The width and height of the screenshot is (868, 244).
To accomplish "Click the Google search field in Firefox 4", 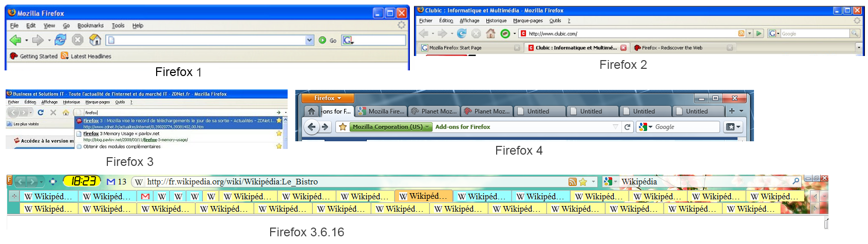I will [678, 126].
